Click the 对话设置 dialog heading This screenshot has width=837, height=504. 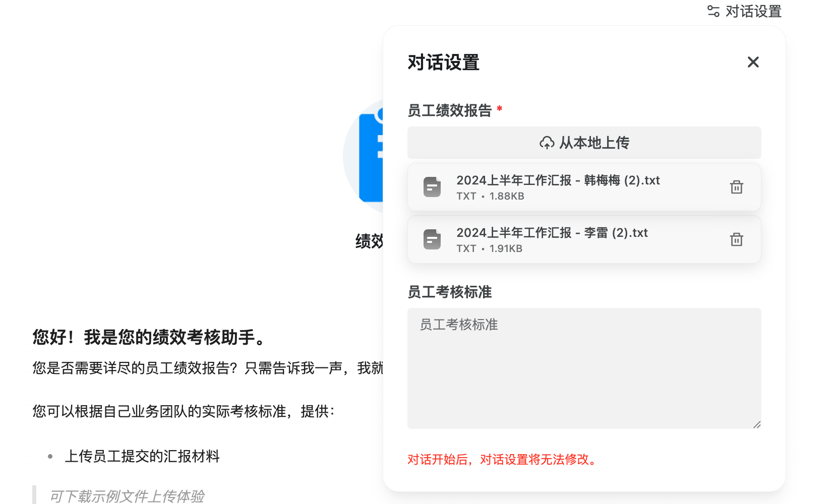click(x=443, y=62)
